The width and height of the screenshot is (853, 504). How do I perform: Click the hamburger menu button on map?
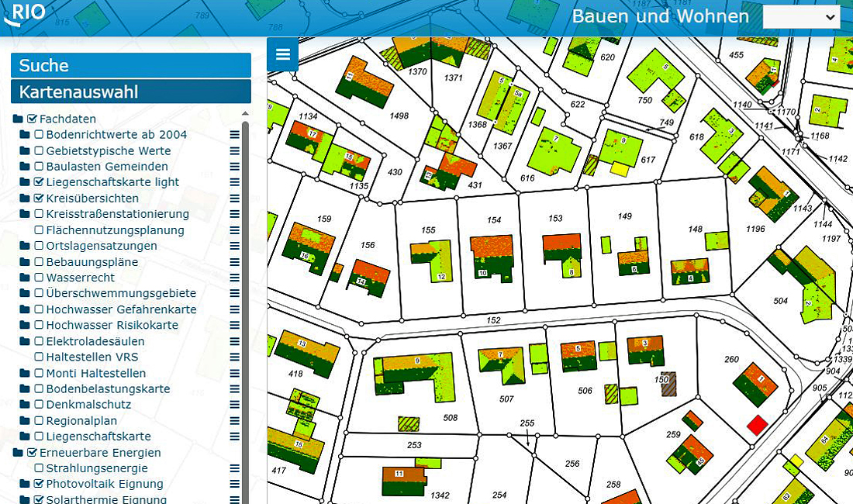coord(283,54)
